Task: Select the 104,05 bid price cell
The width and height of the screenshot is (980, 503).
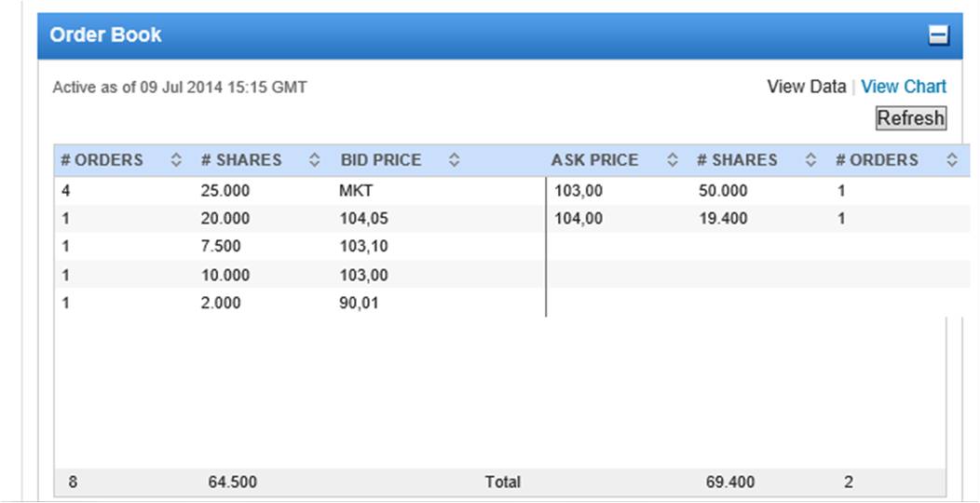Action: [x=363, y=219]
